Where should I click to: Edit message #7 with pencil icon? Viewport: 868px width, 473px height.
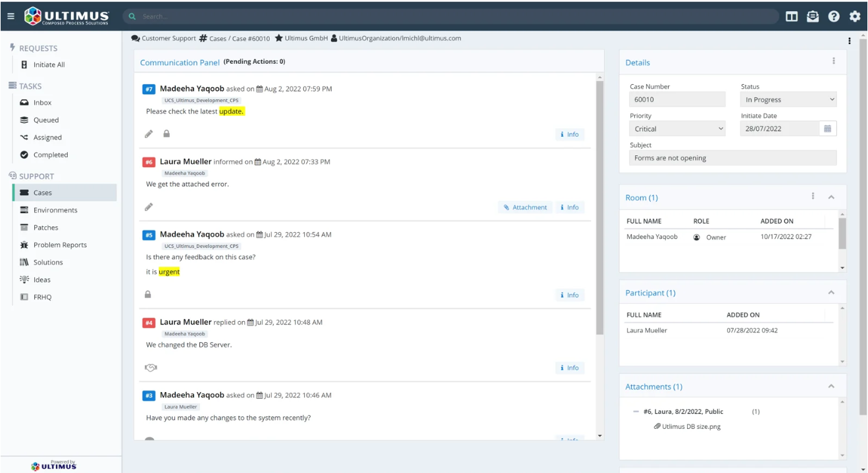149,134
